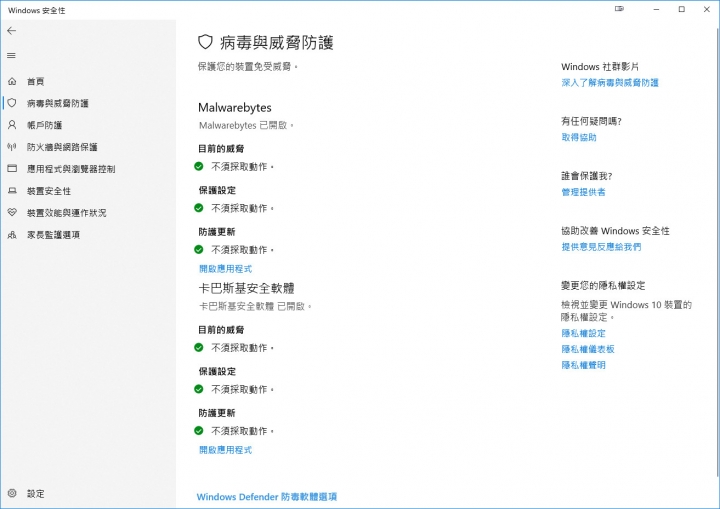Click the green check under 卡巴斯基 保護設定
Image resolution: width=720 pixels, height=509 pixels.
199,389
